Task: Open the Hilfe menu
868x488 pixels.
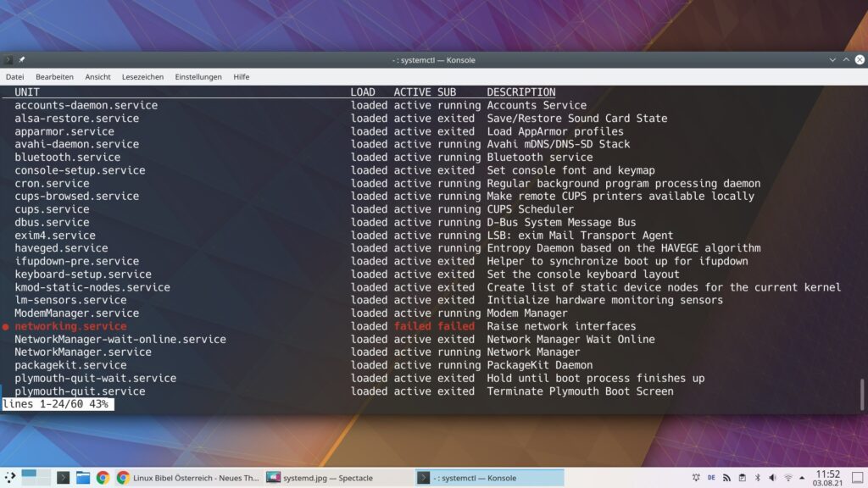Action: (x=242, y=77)
